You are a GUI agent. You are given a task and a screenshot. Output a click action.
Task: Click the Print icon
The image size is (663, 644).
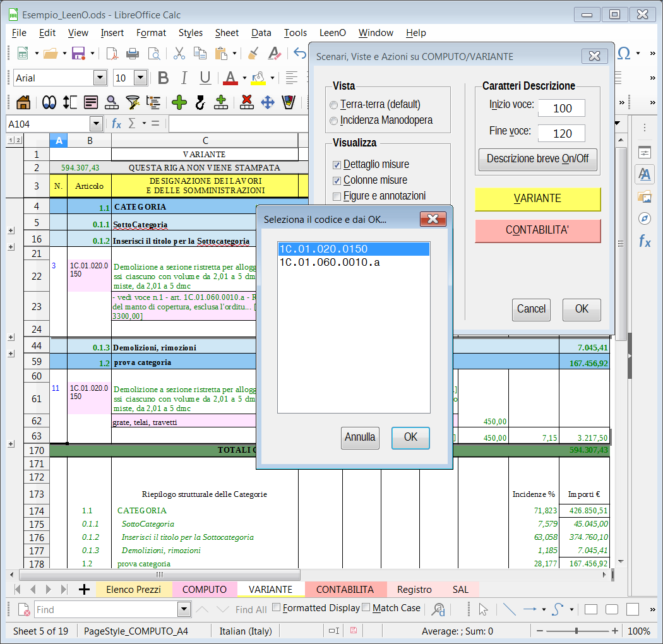pyautogui.click(x=133, y=54)
